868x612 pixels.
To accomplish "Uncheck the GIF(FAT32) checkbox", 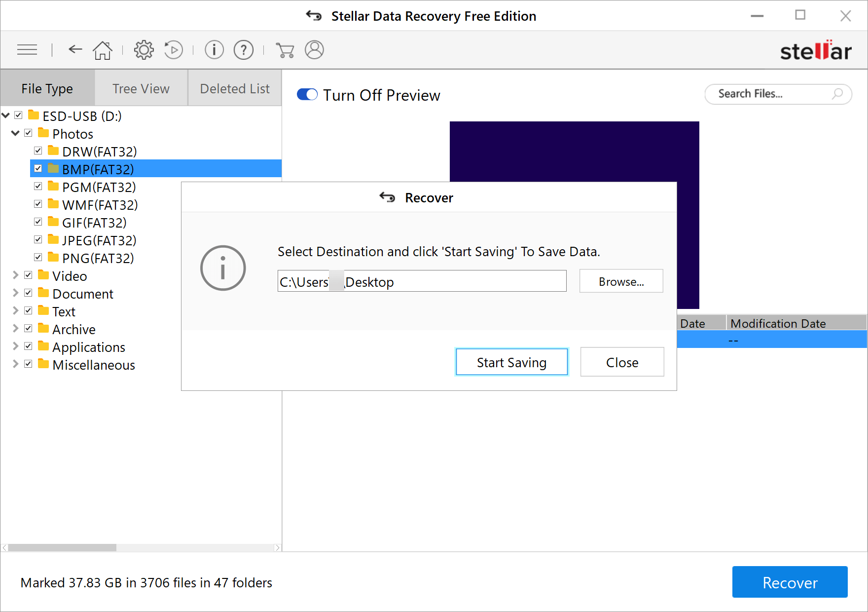I will click(38, 222).
